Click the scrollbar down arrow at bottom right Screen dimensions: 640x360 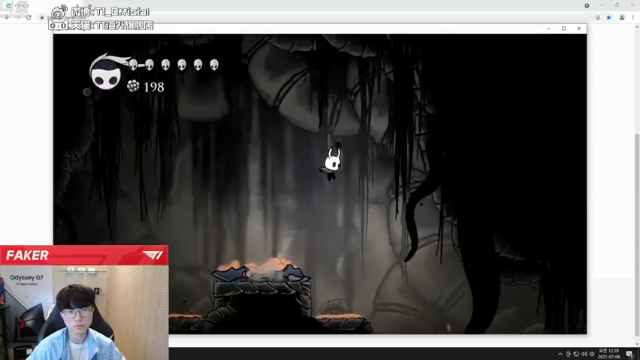tap(637, 344)
